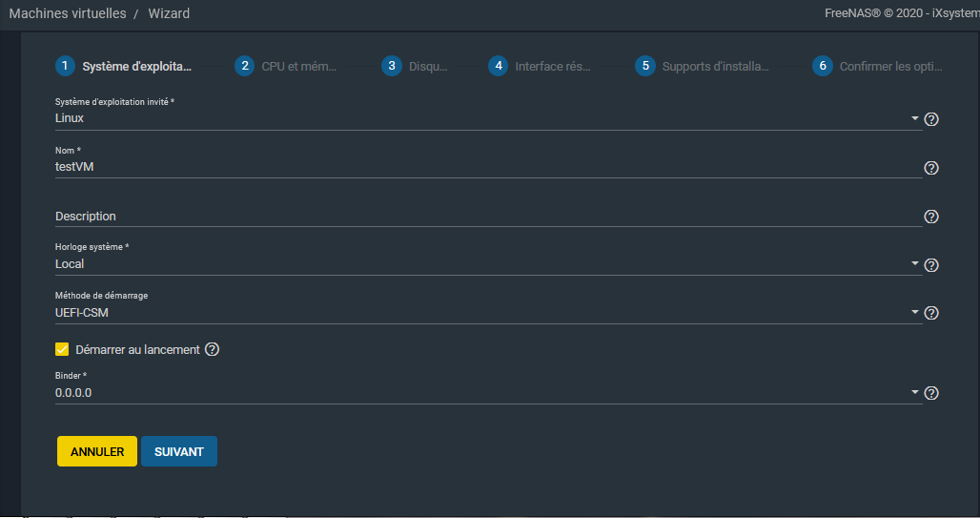The image size is (980, 518).
Task: Click help icon beside the Nom field
Action: click(931, 168)
